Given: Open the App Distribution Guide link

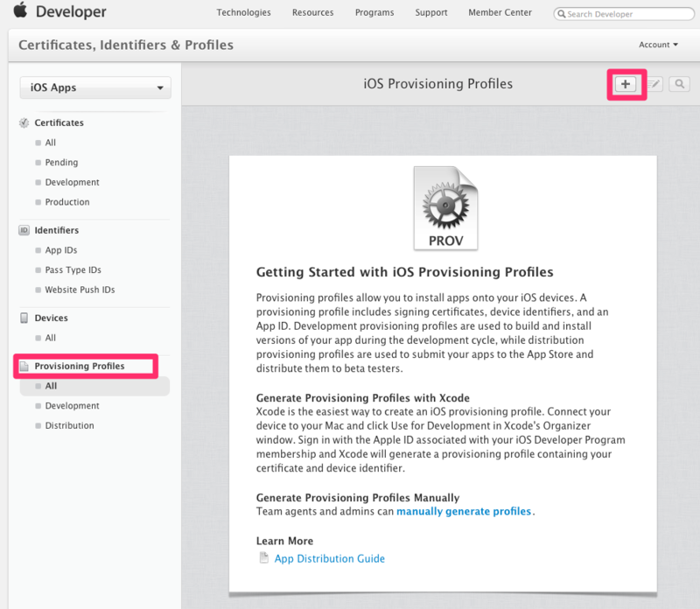Looking at the screenshot, I should [330, 558].
